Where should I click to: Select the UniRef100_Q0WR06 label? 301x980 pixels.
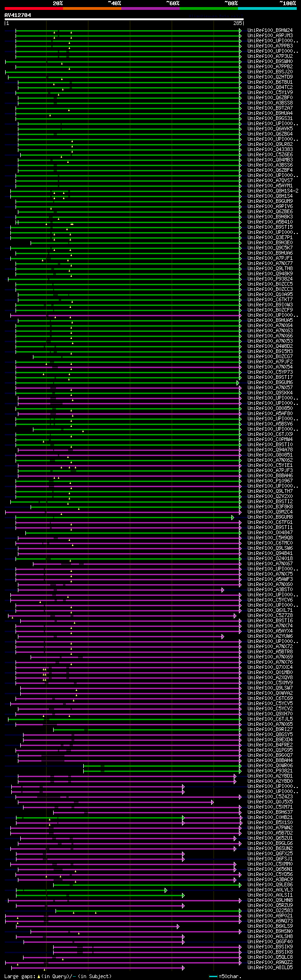[270, 765]
